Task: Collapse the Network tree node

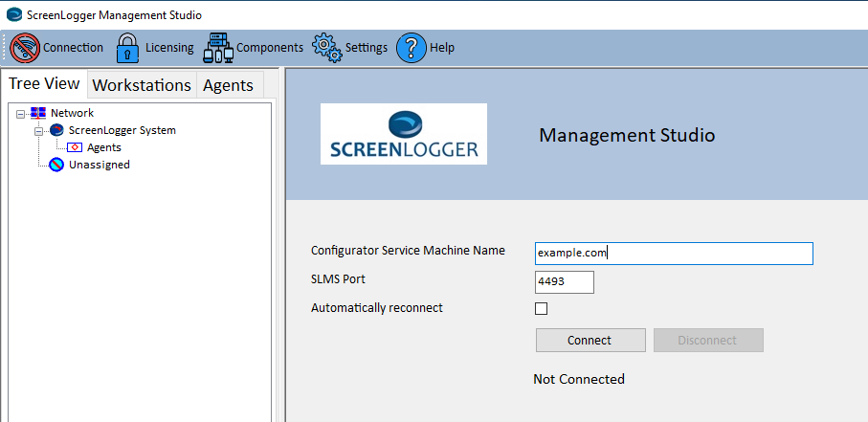Action: click(21, 113)
